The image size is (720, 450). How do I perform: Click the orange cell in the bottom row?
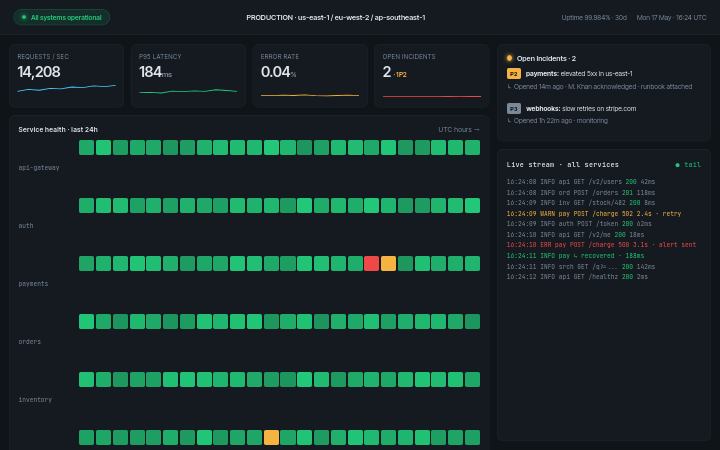coord(271,437)
